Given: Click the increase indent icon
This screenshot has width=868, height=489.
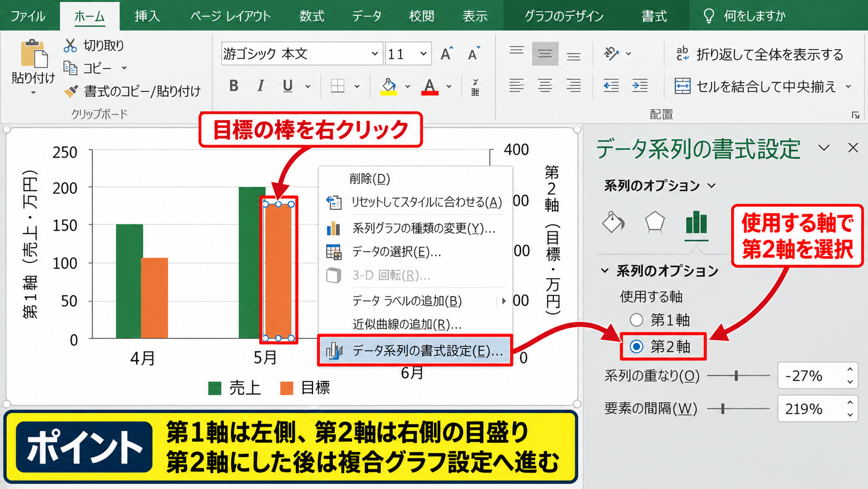Looking at the screenshot, I should point(640,86).
